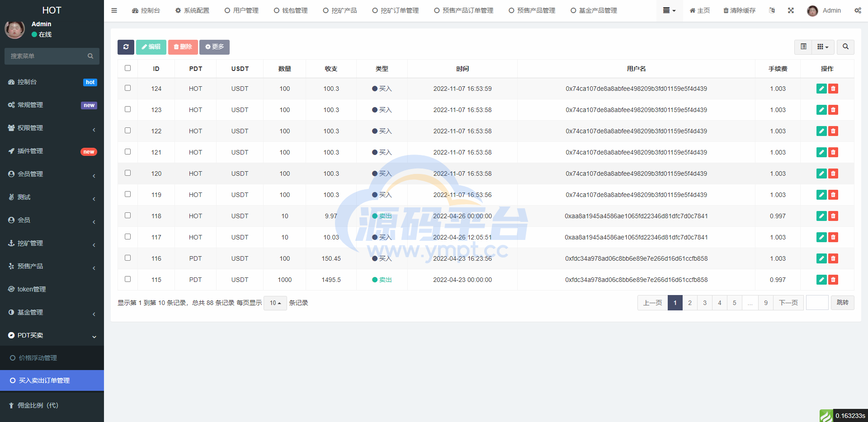Delete row 118 with the red trash icon
The image size is (868, 422).
point(833,216)
